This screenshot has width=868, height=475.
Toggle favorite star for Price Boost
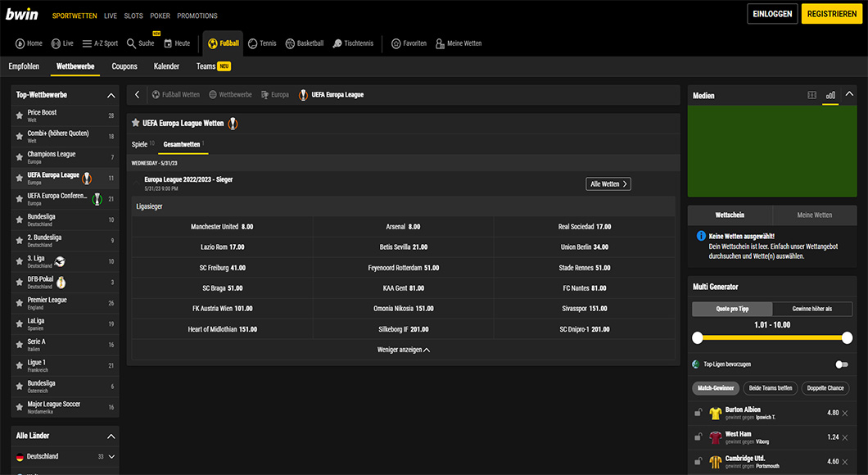coord(20,115)
